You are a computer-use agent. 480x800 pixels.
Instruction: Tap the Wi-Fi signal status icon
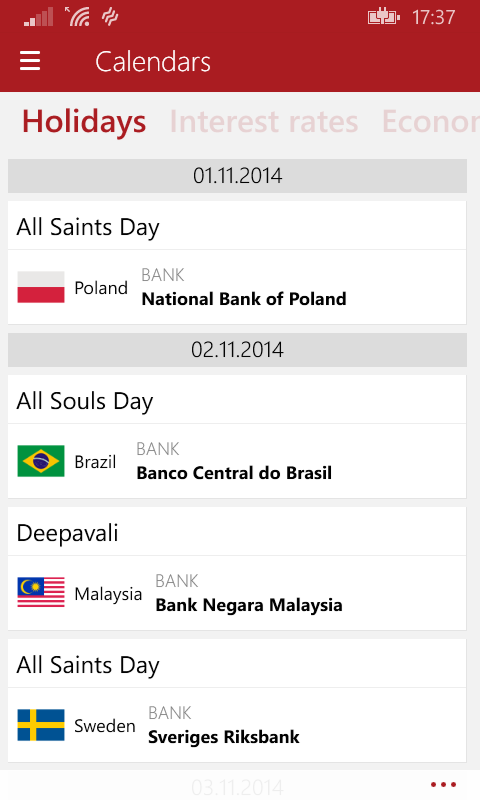[x=77, y=17]
